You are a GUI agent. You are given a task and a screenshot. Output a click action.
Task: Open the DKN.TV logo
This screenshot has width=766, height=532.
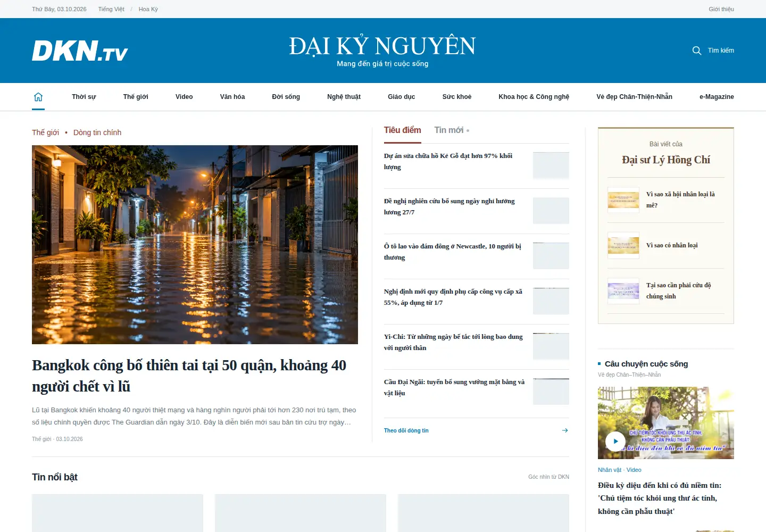pyautogui.click(x=80, y=51)
